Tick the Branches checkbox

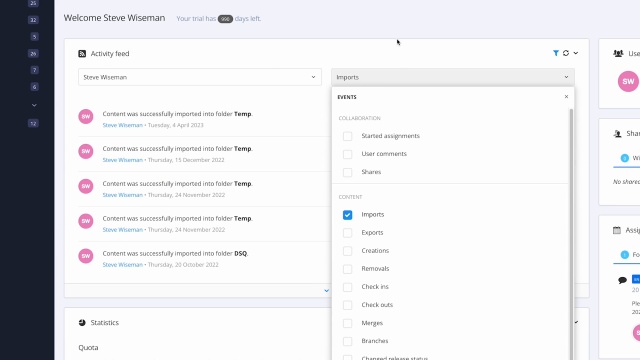pos(347,341)
